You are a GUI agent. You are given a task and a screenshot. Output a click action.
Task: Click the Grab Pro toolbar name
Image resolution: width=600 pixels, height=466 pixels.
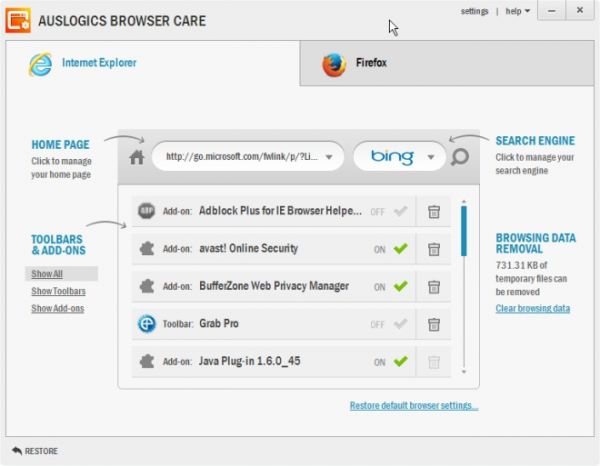[x=219, y=324]
